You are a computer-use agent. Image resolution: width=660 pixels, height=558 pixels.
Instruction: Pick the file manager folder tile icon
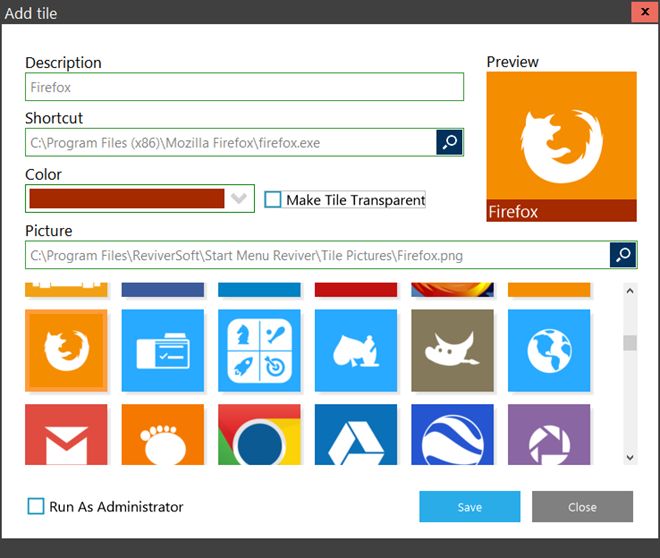tap(162, 351)
